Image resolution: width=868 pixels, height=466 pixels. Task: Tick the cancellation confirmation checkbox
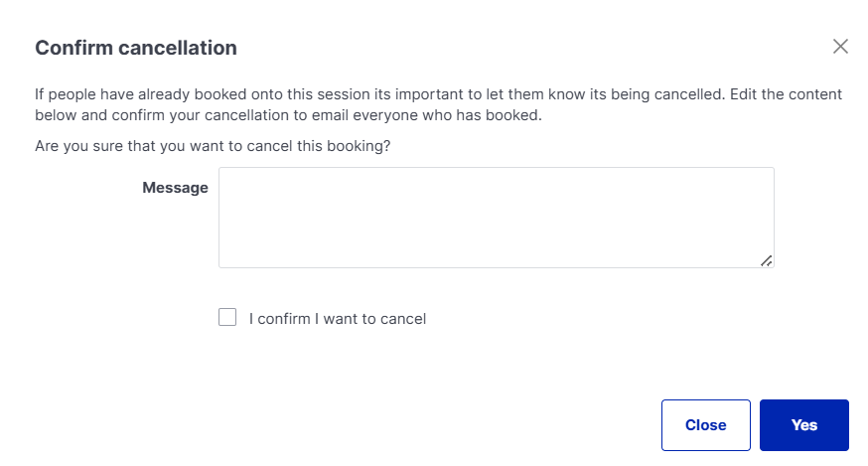(227, 318)
